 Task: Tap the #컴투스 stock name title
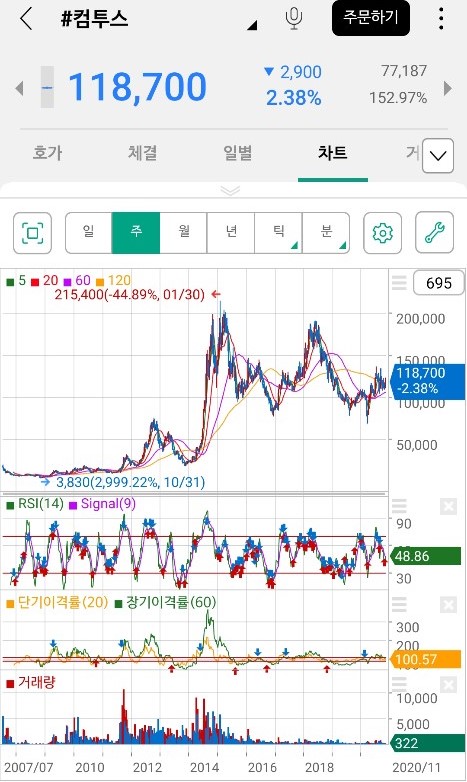[x=94, y=19]
